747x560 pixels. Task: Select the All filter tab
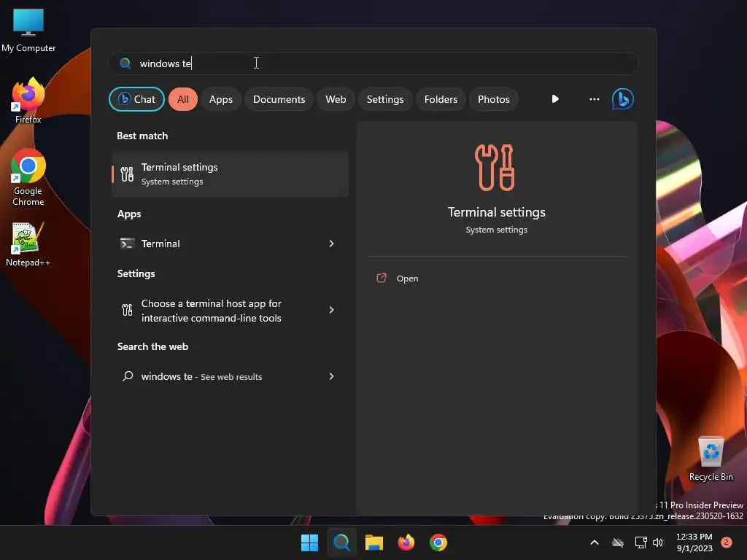pos(183,99)
